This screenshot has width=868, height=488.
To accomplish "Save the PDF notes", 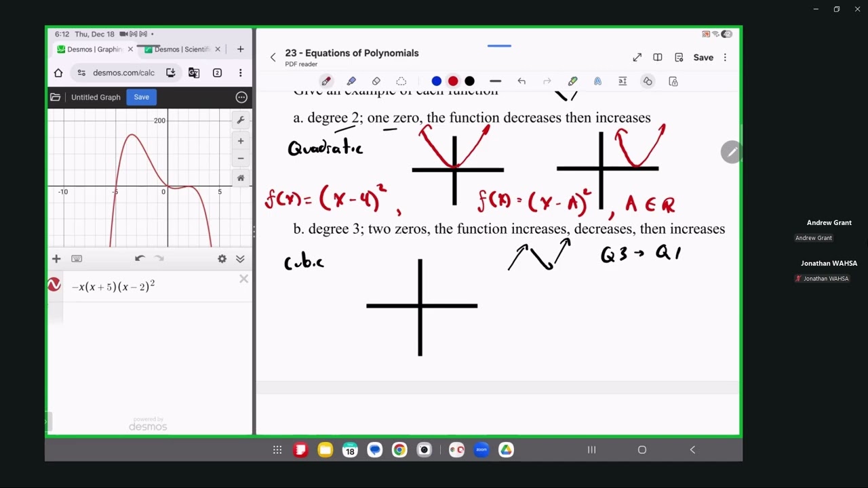I will [x=703, y=58].
